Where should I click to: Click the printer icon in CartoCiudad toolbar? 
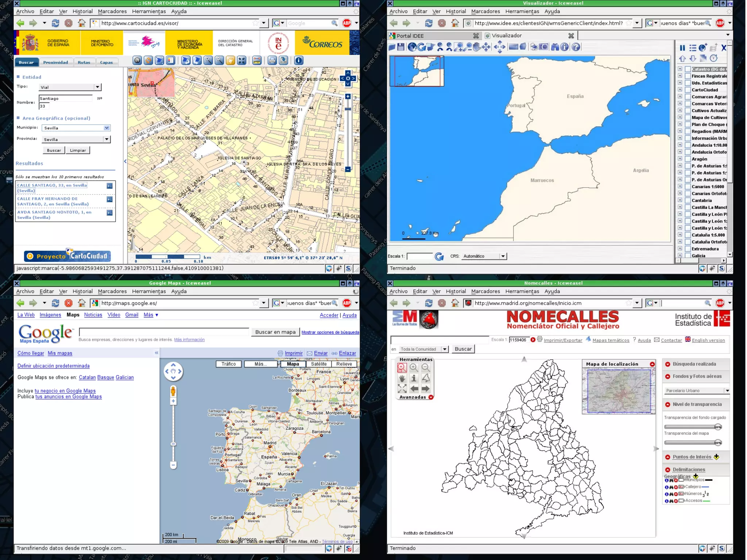[x=272, y=61]
